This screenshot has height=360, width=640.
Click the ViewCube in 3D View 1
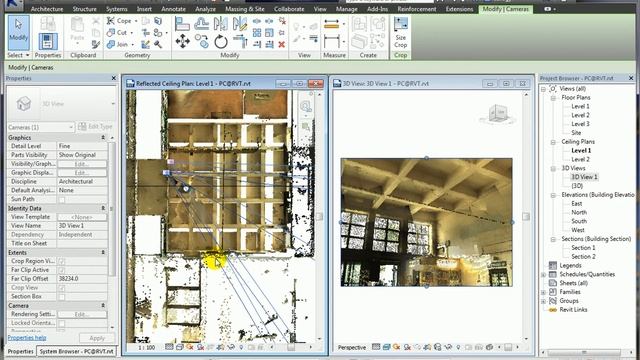498,113
